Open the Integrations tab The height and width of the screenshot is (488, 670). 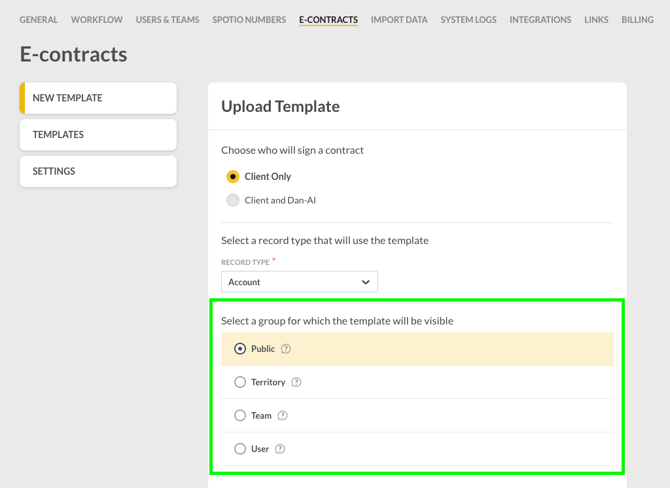540,20
